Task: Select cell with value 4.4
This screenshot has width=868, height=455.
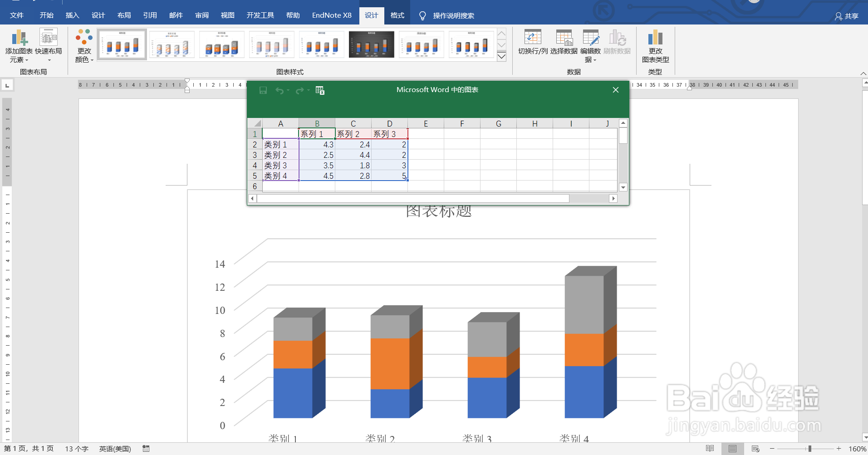Action: pyautogui.click(x=353, y=155)
